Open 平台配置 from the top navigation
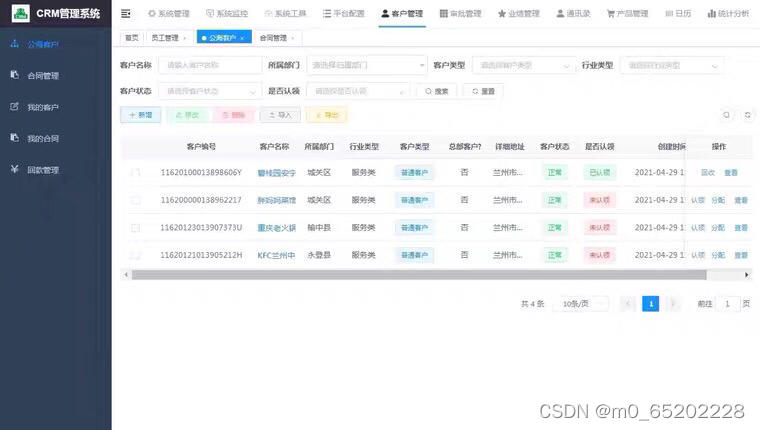 point(344,14)
